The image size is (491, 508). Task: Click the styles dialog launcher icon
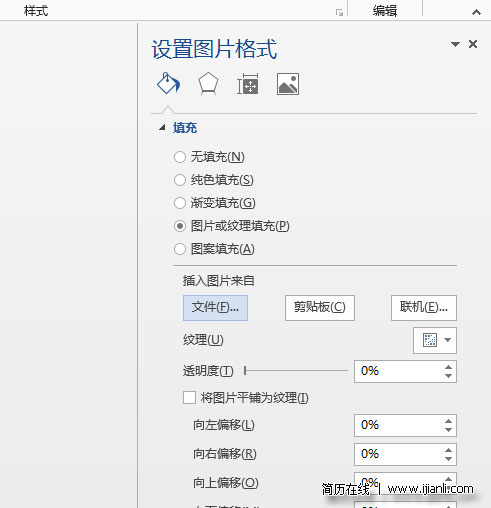339,13
